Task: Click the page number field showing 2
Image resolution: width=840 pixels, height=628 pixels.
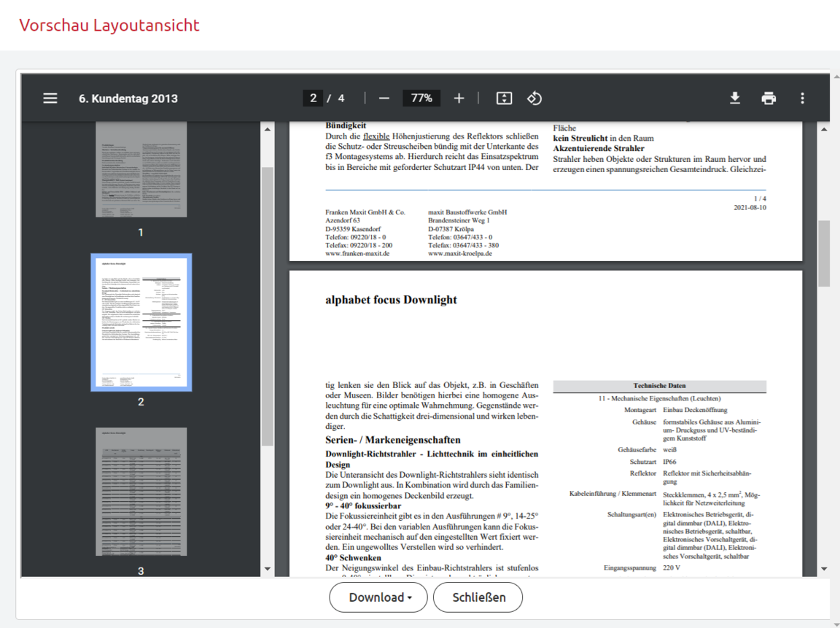Action: tap(313, 98)
